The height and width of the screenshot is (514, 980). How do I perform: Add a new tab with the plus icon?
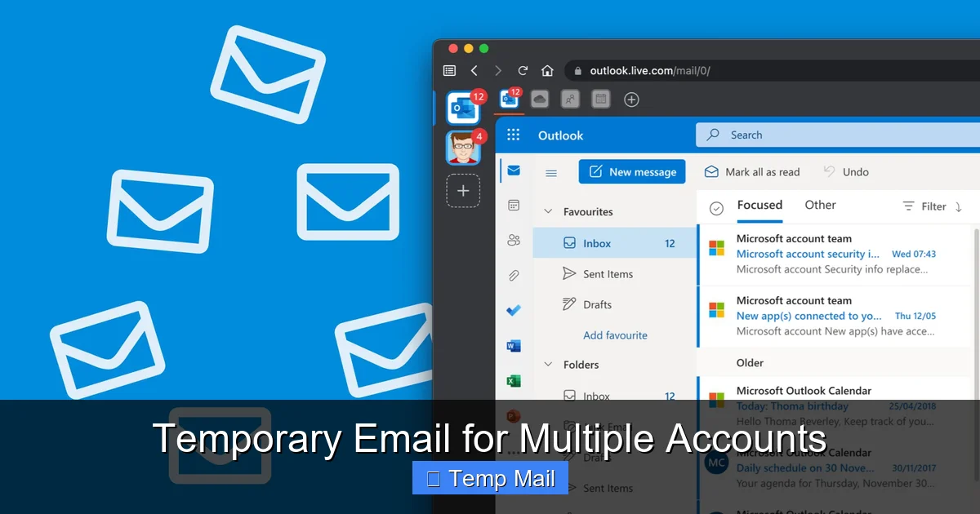click(x=631, y=100)
